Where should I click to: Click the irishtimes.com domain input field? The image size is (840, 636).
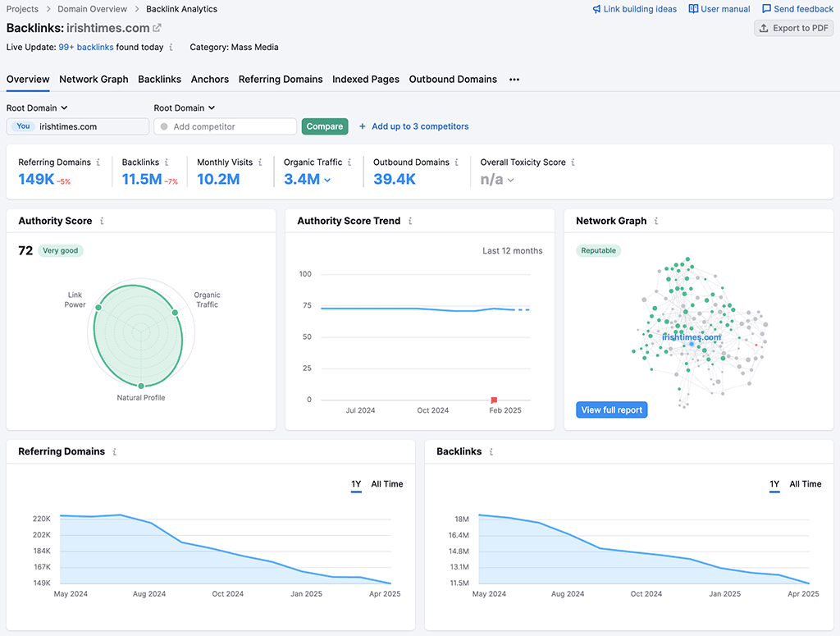78,126
